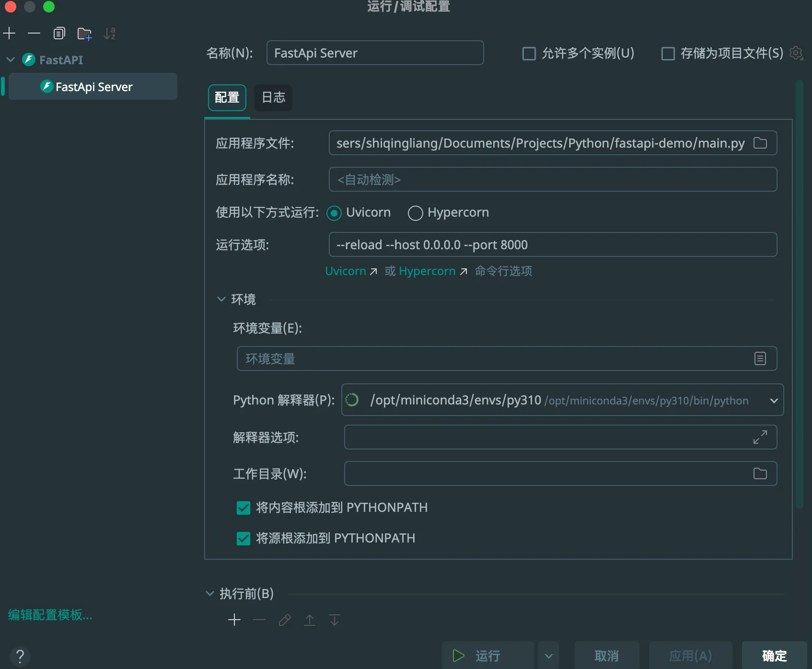Screen dimensions: 812x669
Task: Enable allow multiple instances checkbox
Action: pos(529,53)
